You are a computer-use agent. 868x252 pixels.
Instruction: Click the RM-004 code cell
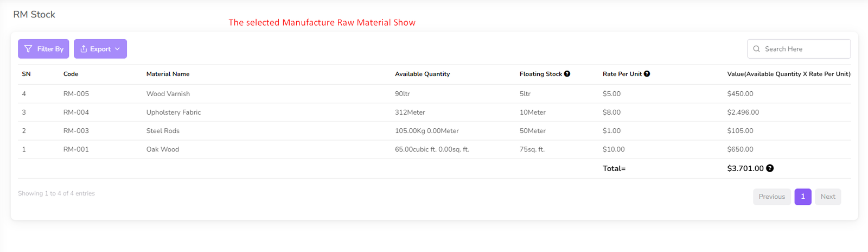[x=76, y=112]
